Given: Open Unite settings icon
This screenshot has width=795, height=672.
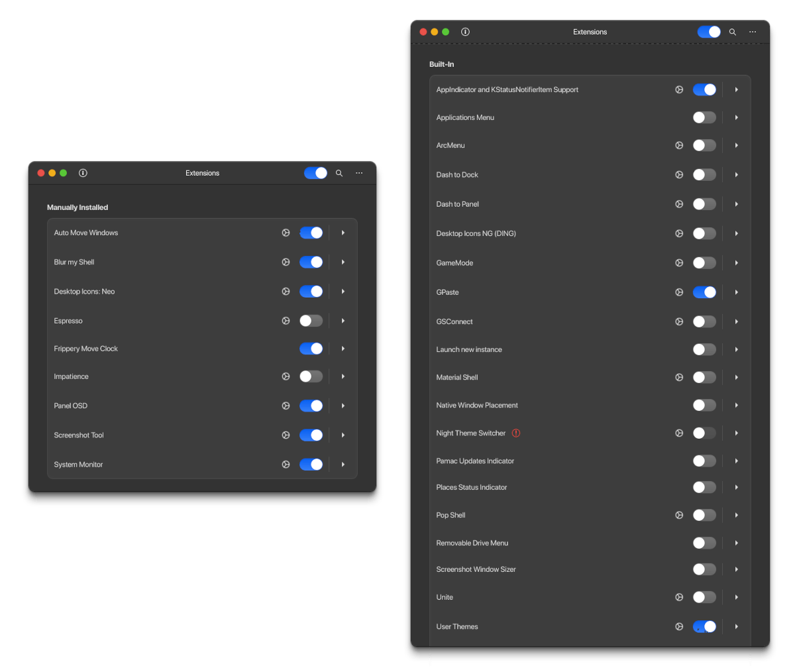Looking at the screenshot, I should (679, 597).
